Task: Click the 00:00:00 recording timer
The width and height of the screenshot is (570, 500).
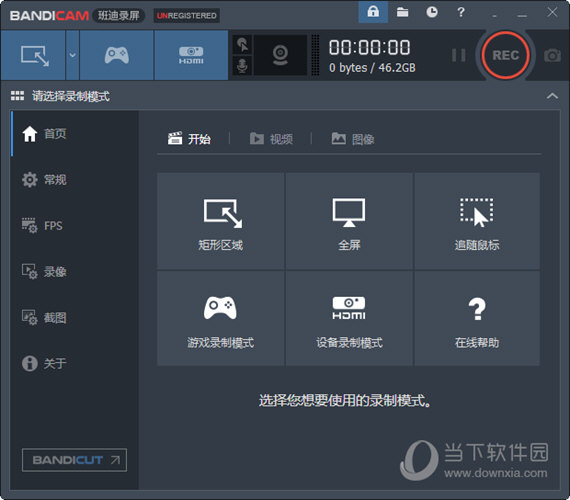Action: click(x=369, y=48)
